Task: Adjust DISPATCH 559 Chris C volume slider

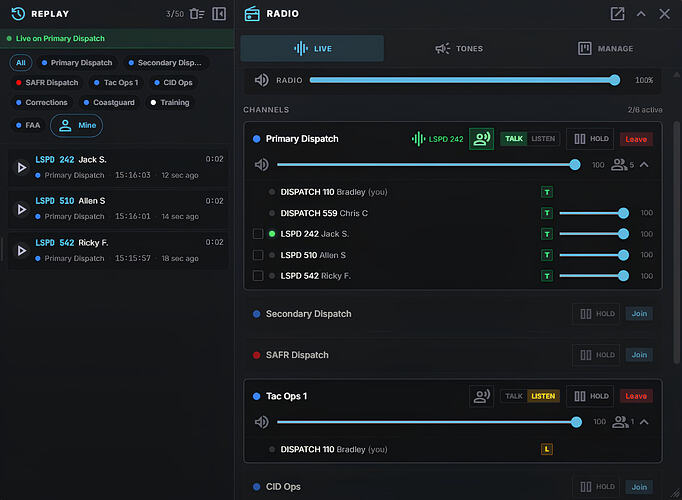Action: [x=594, y=213]
